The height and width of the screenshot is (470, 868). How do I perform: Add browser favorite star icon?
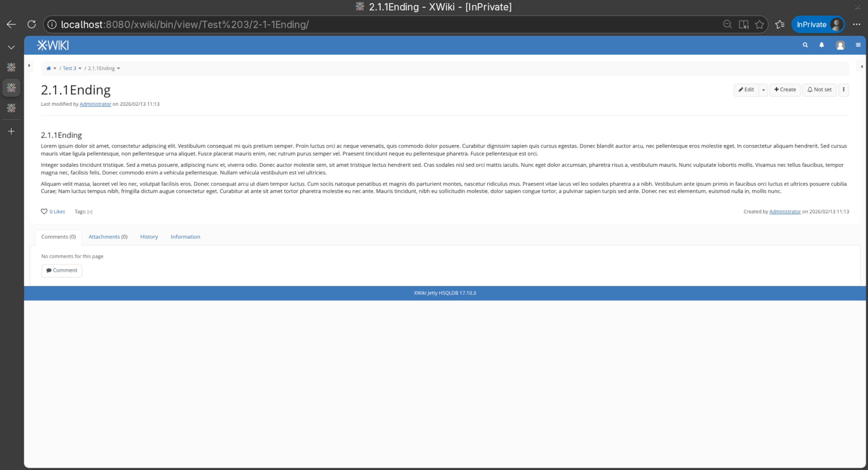[x=759, y=25]
